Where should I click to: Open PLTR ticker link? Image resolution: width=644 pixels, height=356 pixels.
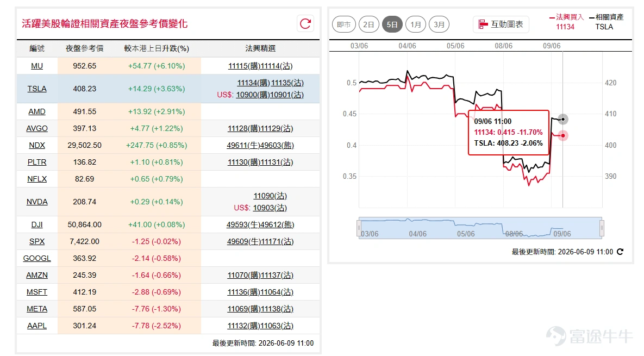coord(37,162)
